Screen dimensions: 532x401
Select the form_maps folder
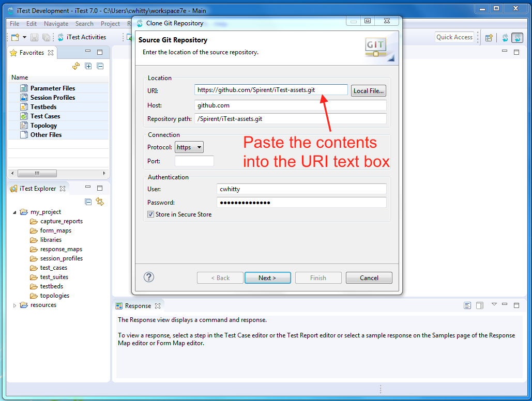coord(56,230)
